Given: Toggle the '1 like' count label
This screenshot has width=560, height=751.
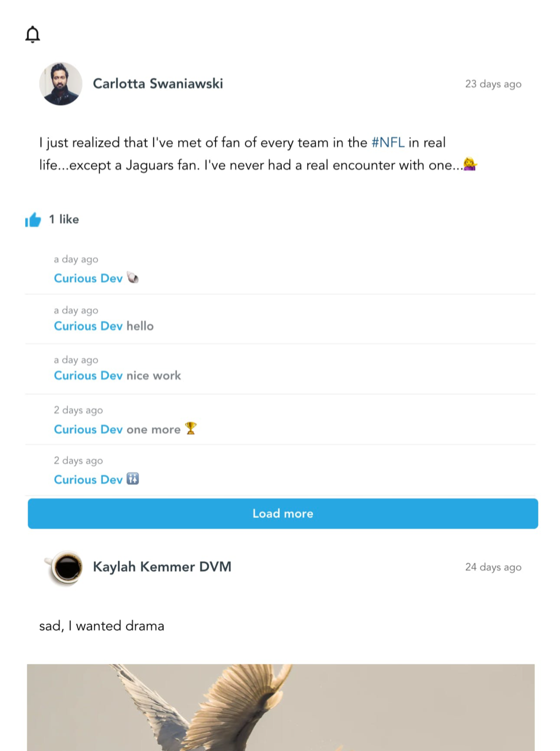Looking at the screenshot, I should point(64,219).
